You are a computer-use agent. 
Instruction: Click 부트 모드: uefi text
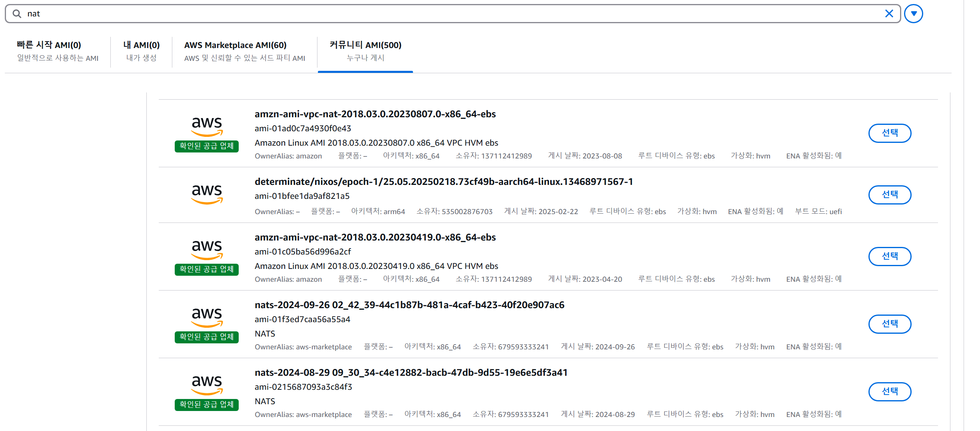click(x=818, y=212)
